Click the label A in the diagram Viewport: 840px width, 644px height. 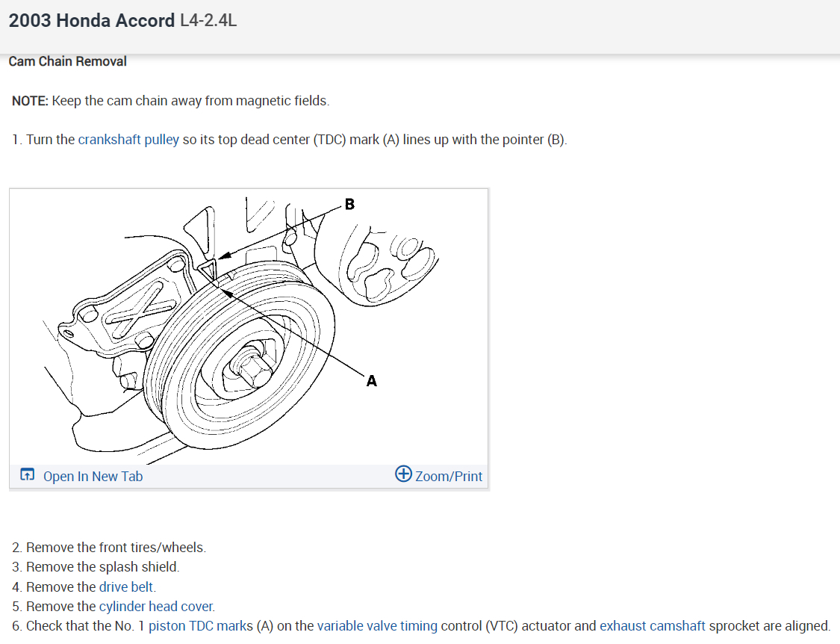pyautogui.click(x=371, y=381)
